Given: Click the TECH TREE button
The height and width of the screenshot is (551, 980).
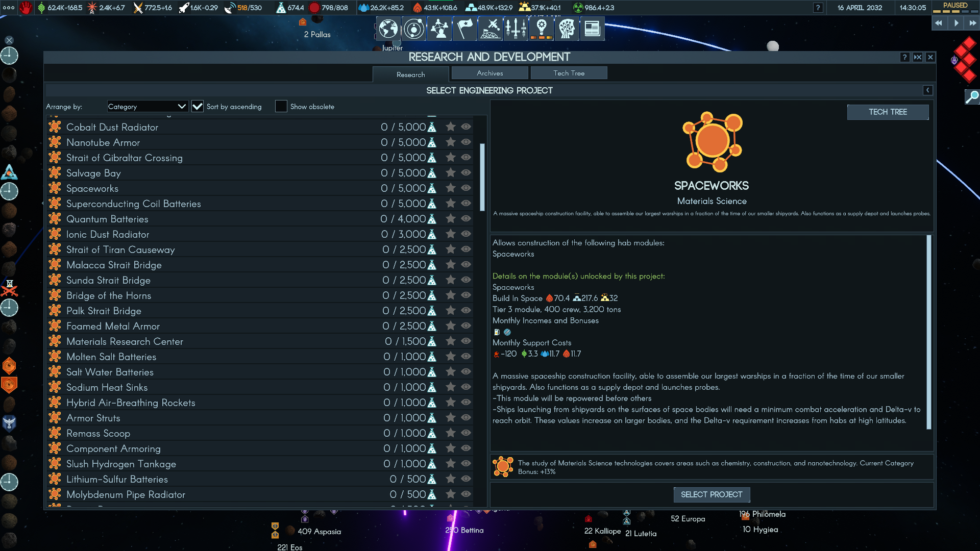Looking at the screenshot, I should (x=888, y=112).
